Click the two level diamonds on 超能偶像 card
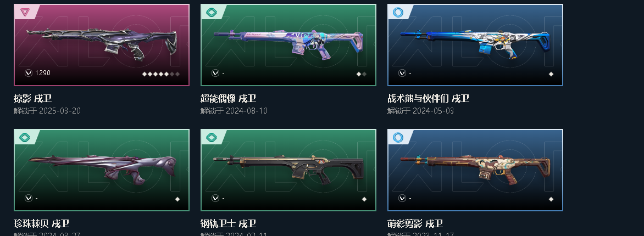Viewport: 644px width, 236px height. (x=362, y=74)
